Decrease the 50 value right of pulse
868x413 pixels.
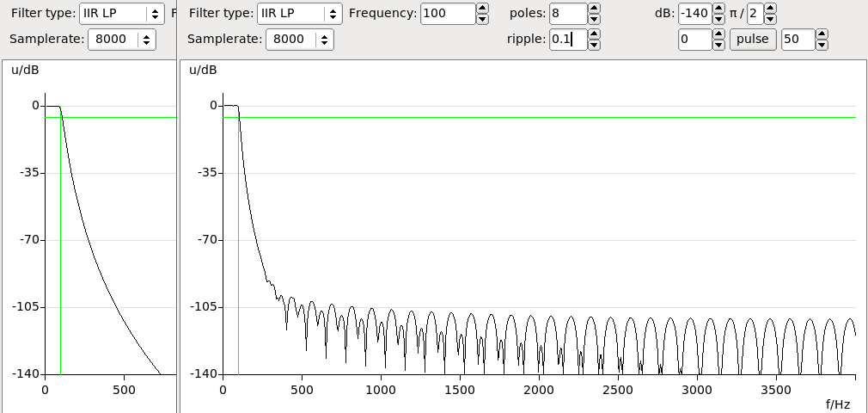pyautogui.click(x=822, y=45)
